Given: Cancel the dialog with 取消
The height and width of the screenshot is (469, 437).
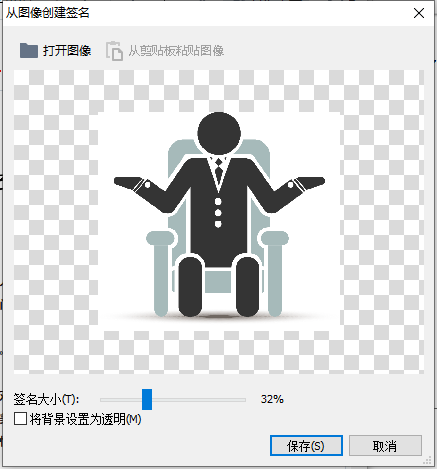Looking at the screenshot, I should (x=385, y=446).
